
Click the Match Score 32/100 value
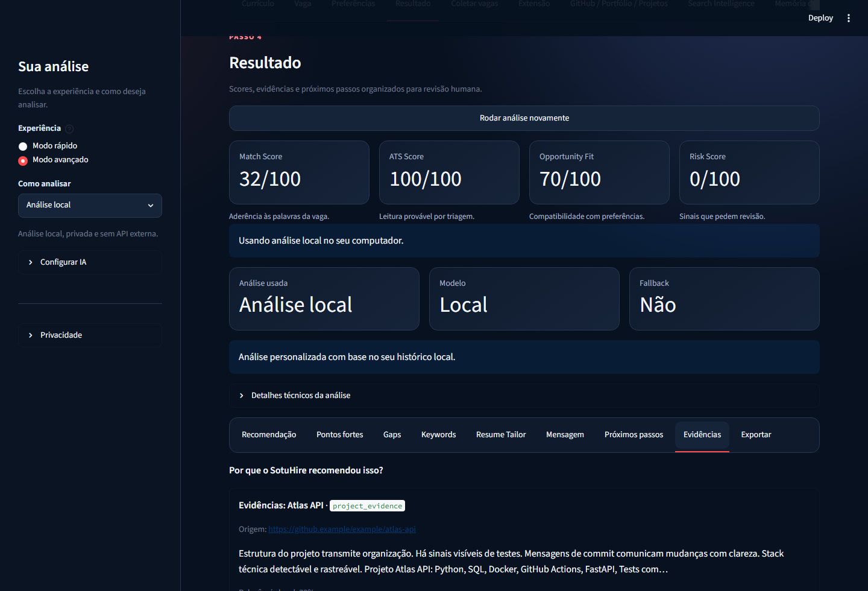270,179
